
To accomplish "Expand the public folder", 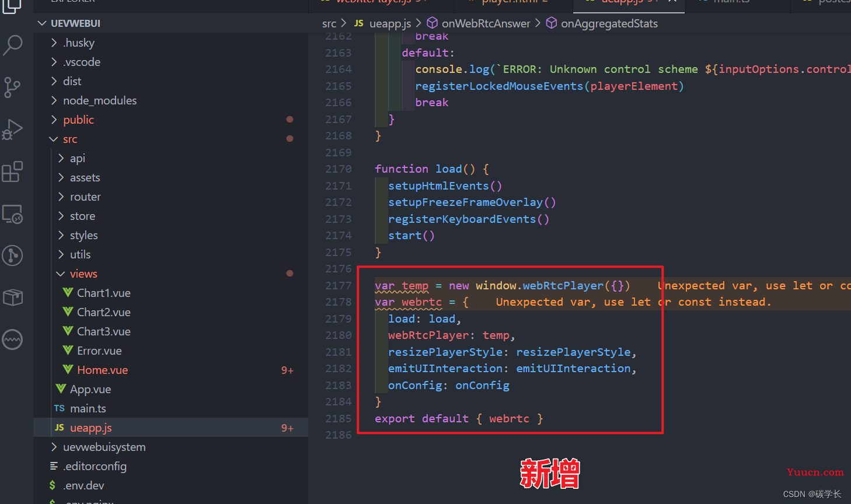I will pos(54,120).
